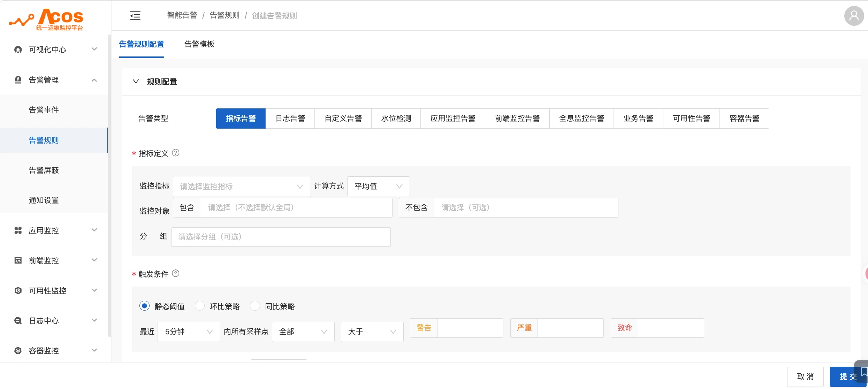868x389 pixels.
Task: Open the 监控指标 dropdown
Action: pyautogui.click(x=242, y=186)
